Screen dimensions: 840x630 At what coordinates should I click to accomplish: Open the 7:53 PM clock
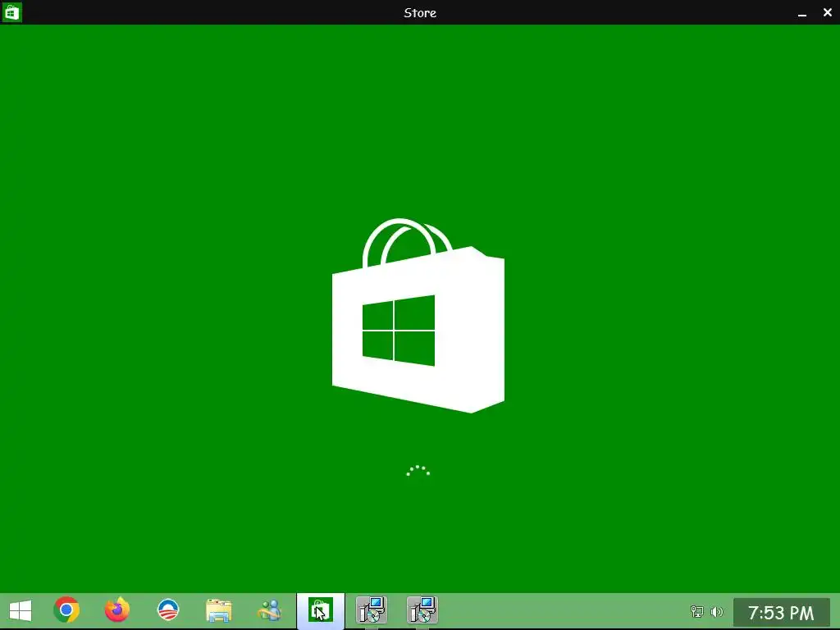pos(781,612)
